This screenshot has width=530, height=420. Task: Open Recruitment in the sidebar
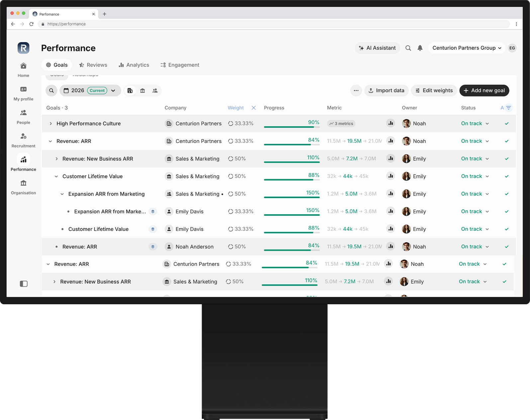(x=23, y=140)
